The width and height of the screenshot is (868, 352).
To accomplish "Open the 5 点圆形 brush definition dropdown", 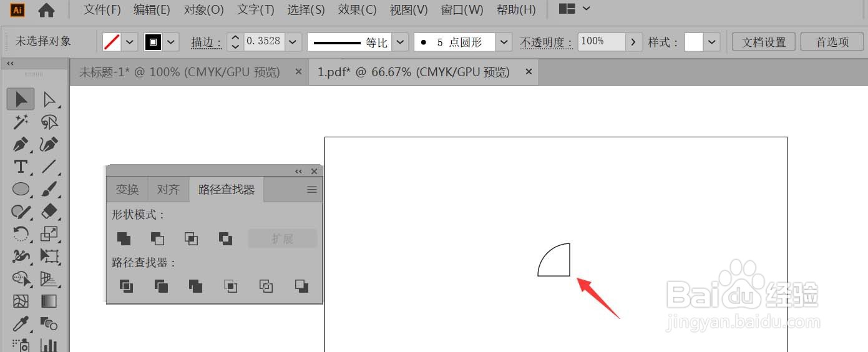I will [504, 42].
